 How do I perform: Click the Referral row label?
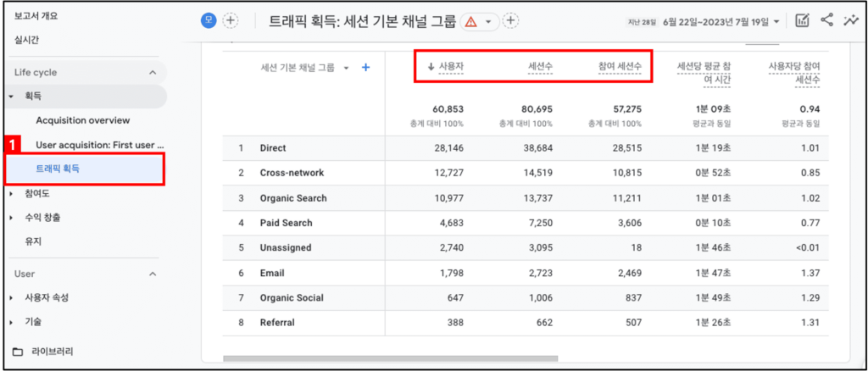[277, 323]
